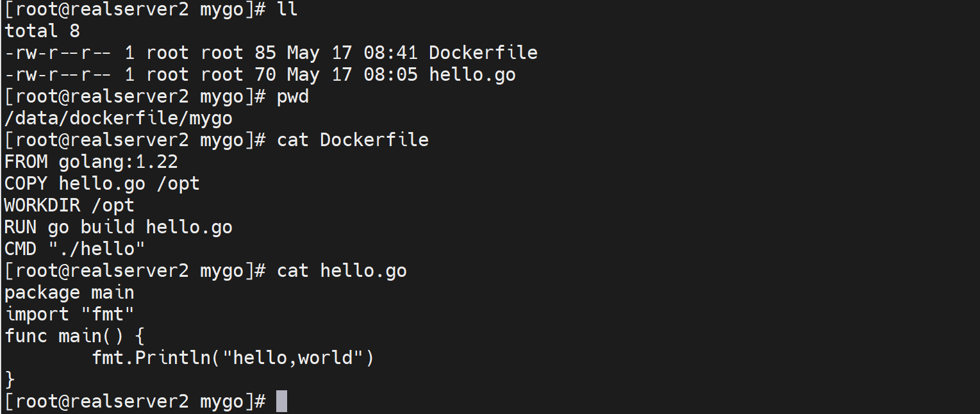Click the 'COPY hello.go /opt' line
Screen dimensions: 980x414
coord(102,183)
